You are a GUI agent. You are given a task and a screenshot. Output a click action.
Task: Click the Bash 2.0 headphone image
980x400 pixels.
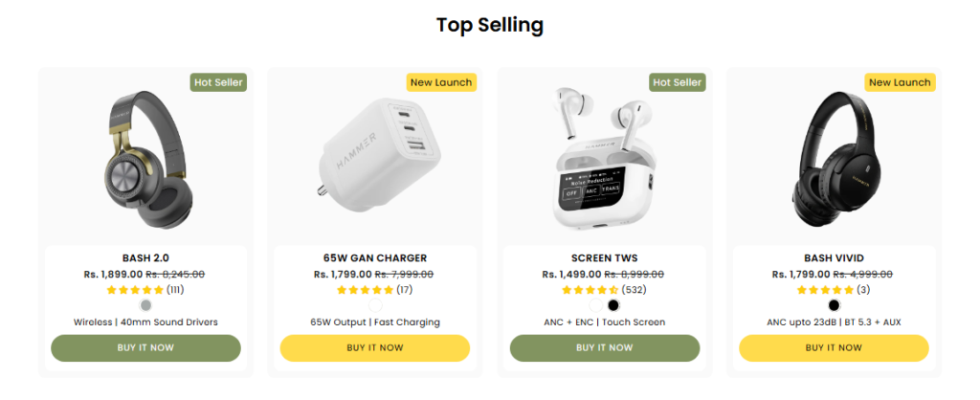(145, 153)
